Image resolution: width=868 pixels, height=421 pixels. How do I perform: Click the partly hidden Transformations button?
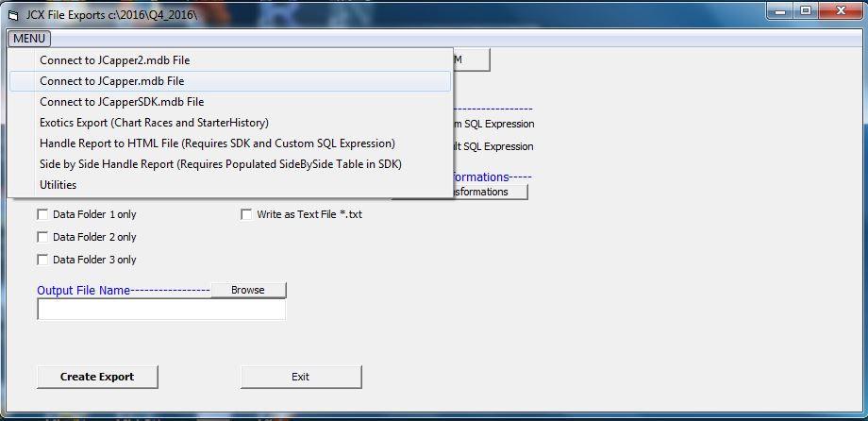click(491, 192)
